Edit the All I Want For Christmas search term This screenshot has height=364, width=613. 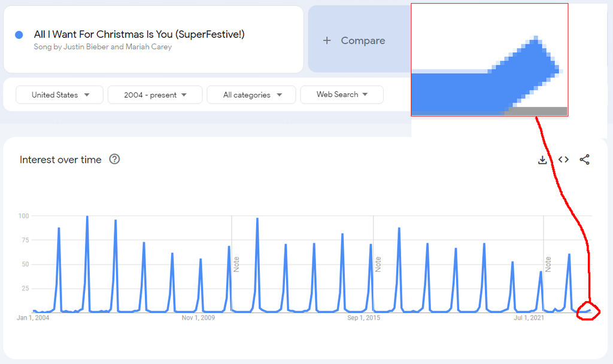pyautogui.click(x=139, y=34)
